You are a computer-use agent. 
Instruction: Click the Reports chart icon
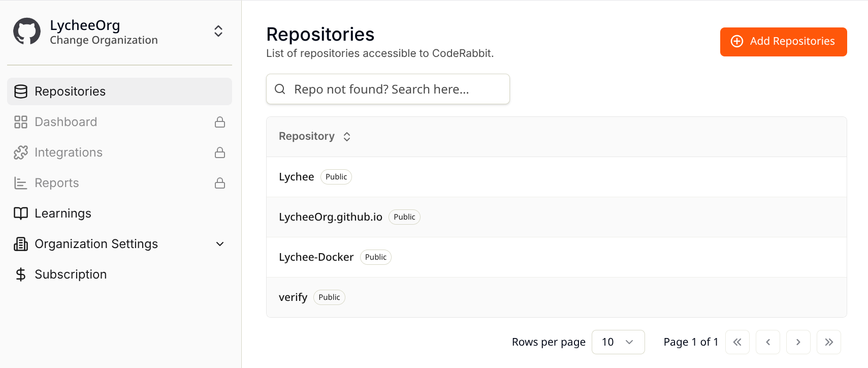pos(21,183)
